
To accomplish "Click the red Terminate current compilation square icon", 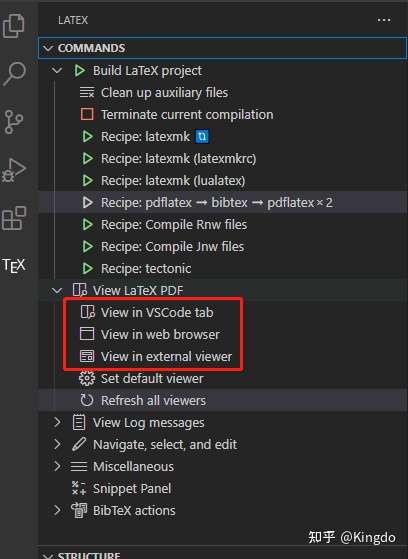I will 87,114.
